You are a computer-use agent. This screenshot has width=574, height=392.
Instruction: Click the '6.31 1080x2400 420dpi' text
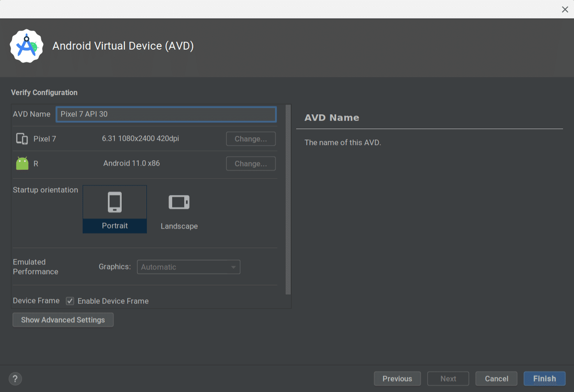(x=141, y=138)
